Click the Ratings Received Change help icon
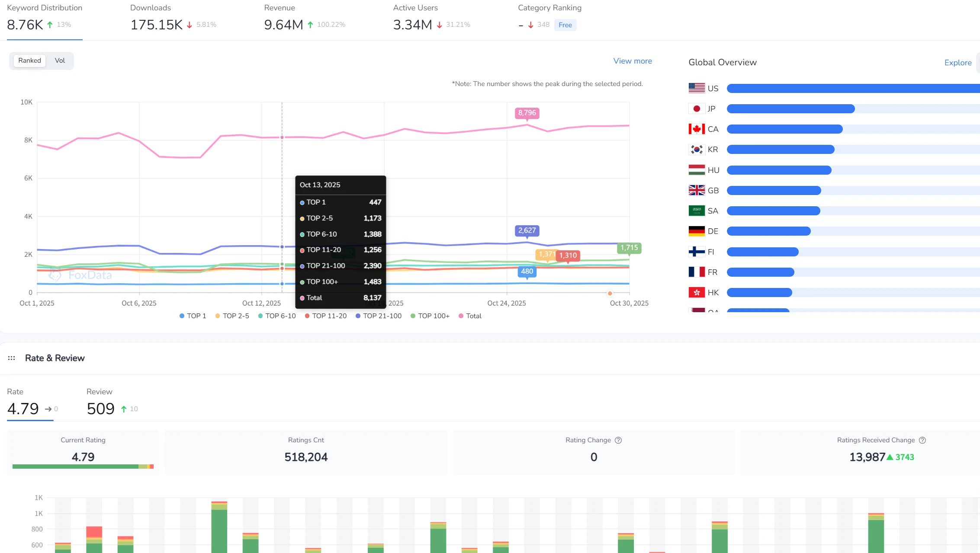Image resolution: width=980 pixels, height=553 pixels. 922,440
